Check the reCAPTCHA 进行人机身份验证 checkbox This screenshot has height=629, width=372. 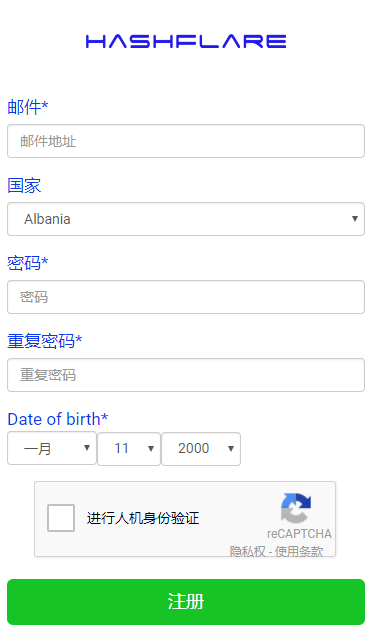pyautogui.click(x=61, y=518)
